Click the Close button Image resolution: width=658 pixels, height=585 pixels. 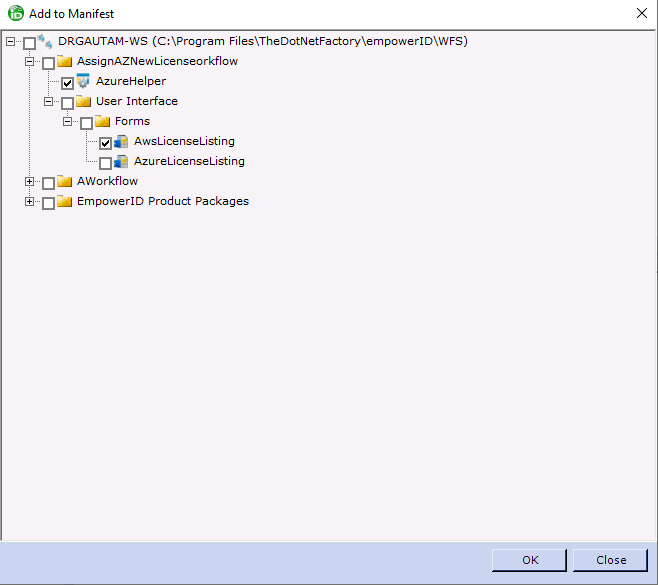[x=610, y=560]
